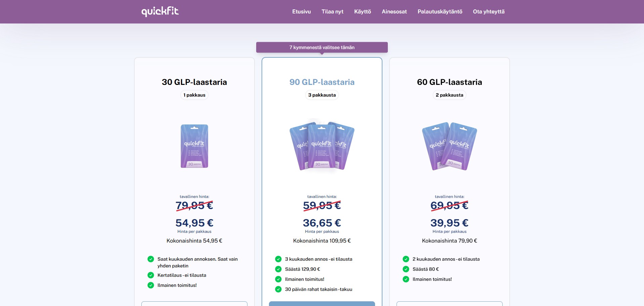Viewport: 644px width, 306px height.
Task: Select the 60 GLP-laastaria heading
Action: [450, 82]
